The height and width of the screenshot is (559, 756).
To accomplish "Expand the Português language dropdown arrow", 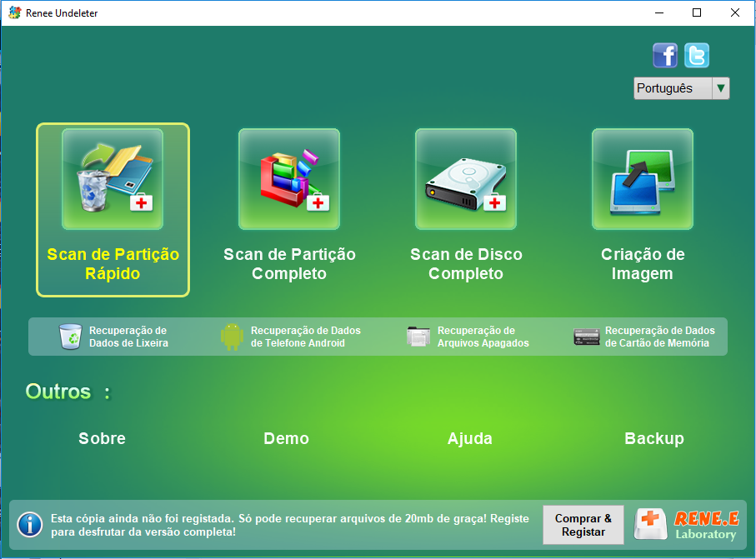I will pyautogui.click(x=721, y=88).
